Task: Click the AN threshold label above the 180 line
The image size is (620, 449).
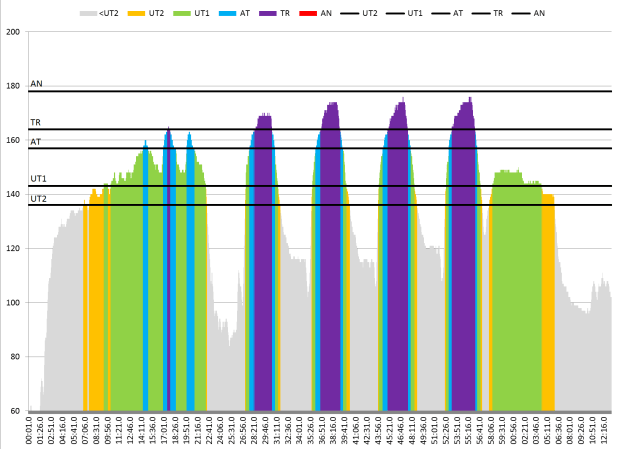Action: tap(36, 85)
